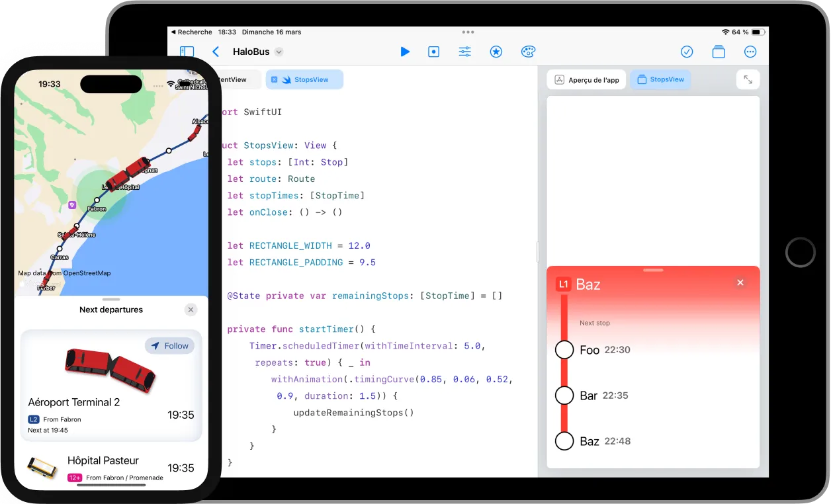Switch to the StopsView editor tab
The image size is (831, 504).
304,79
